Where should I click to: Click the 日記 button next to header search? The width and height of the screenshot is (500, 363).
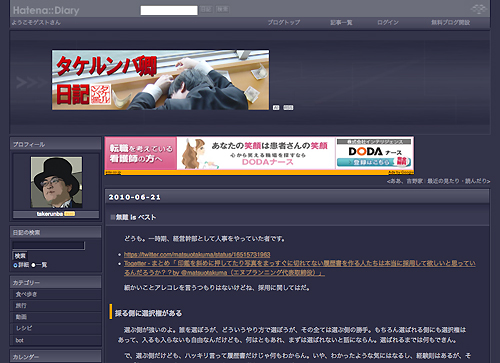206,9
